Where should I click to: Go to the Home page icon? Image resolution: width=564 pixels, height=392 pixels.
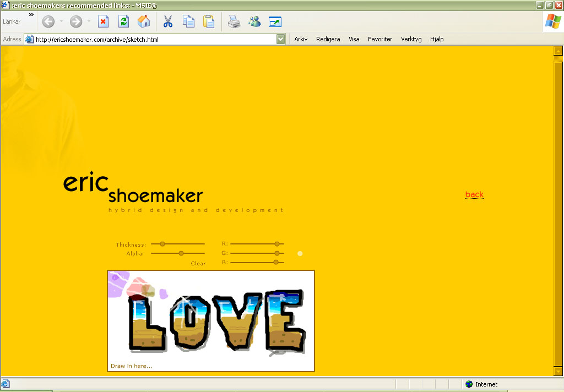(144, 22)
